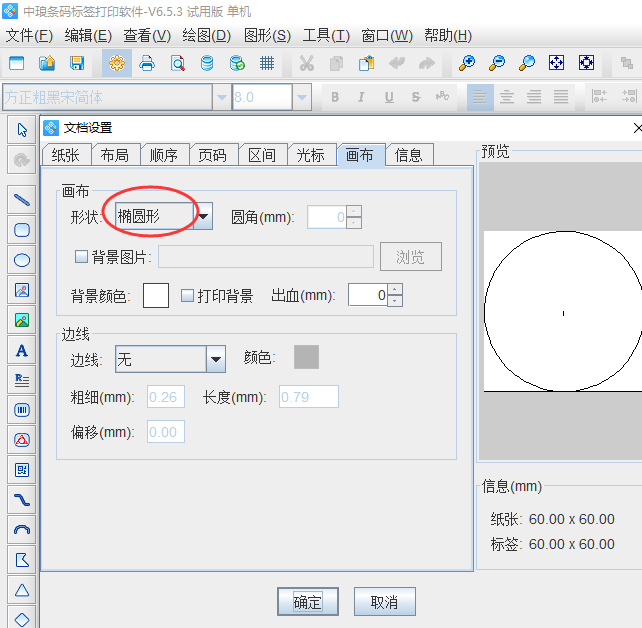The width and height of the screenshot is (642, 628).
Task: Select the triangle shape tool
Action: 21,589
